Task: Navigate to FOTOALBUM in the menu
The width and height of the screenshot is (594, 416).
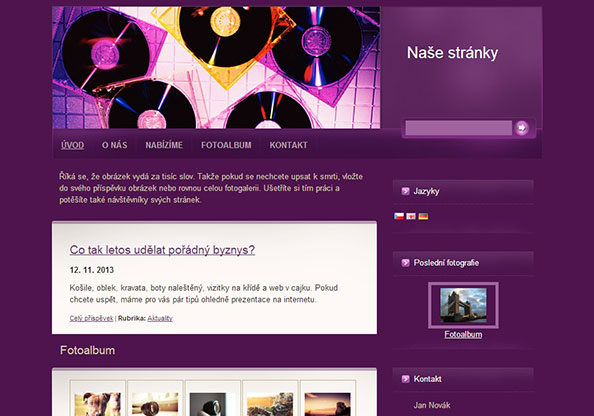Action: click(226, 145)
